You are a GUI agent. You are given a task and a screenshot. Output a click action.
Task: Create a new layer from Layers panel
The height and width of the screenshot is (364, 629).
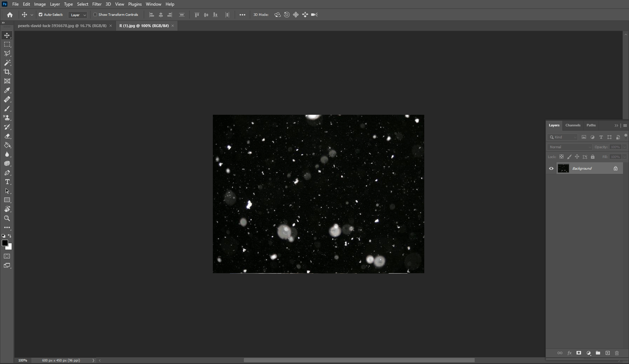point(608,353)
